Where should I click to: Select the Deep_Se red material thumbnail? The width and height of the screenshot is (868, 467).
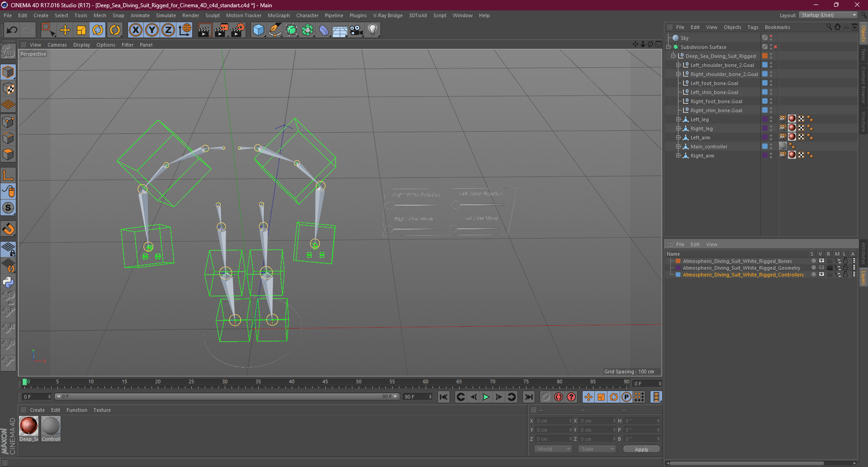[x=28, y=426]
